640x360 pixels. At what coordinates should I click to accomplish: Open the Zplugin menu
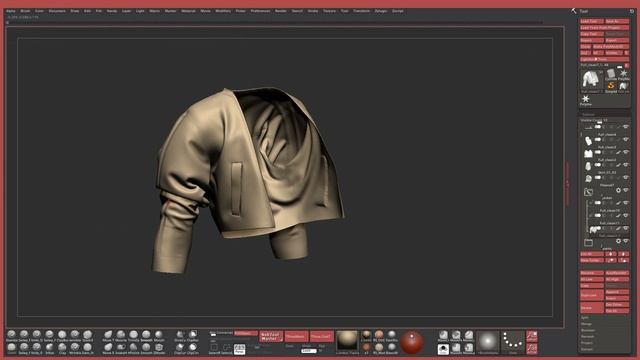(x=381, y=11)
